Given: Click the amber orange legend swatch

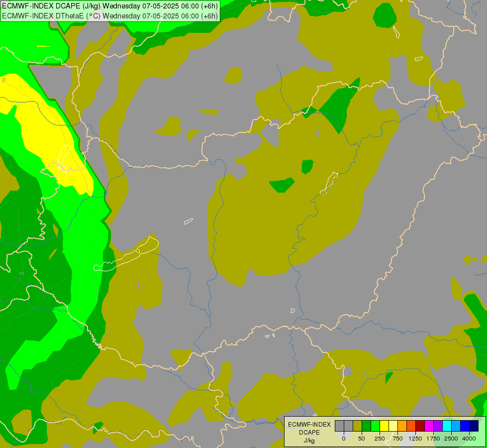Looking at the screenshot, I should pos(402,426).
